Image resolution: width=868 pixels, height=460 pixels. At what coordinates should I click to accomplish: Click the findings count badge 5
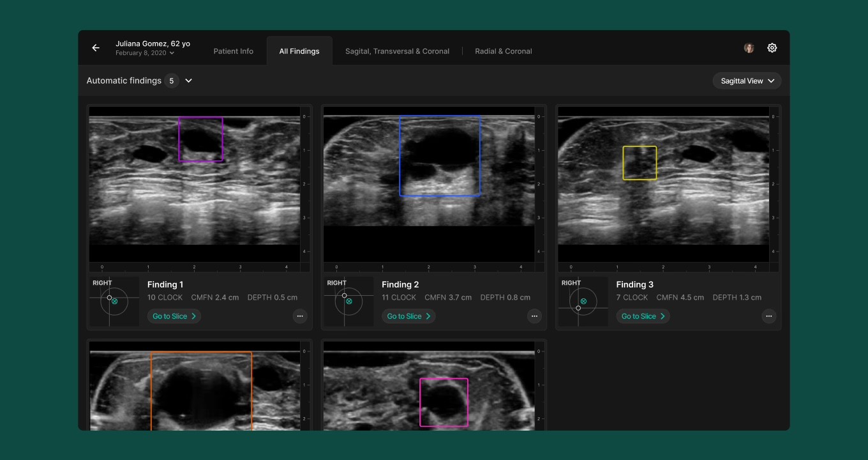[x=171, y=81]
